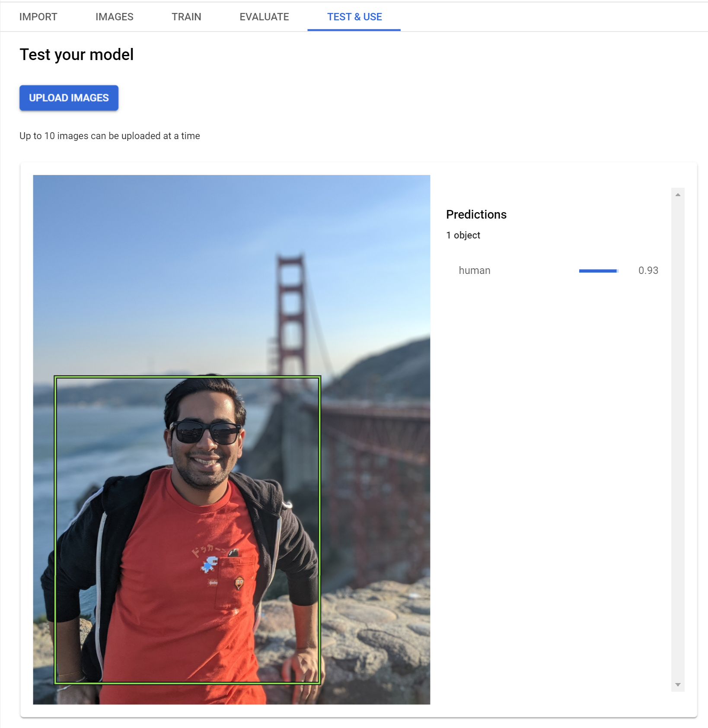Click the Predictions panel scrollbar track
Screen dimensions: 708x728
678,432
